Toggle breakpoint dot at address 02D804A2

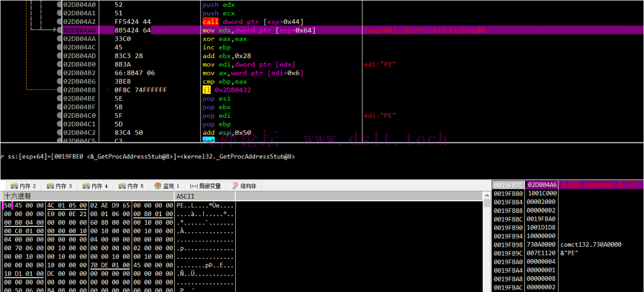60,22
